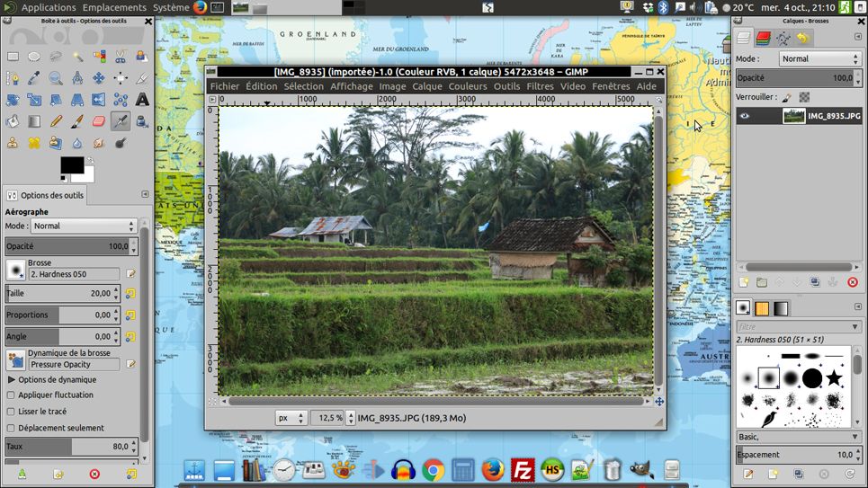Click the black foreground color swatch
Viewport: 868px width, 488px height.
71,164
